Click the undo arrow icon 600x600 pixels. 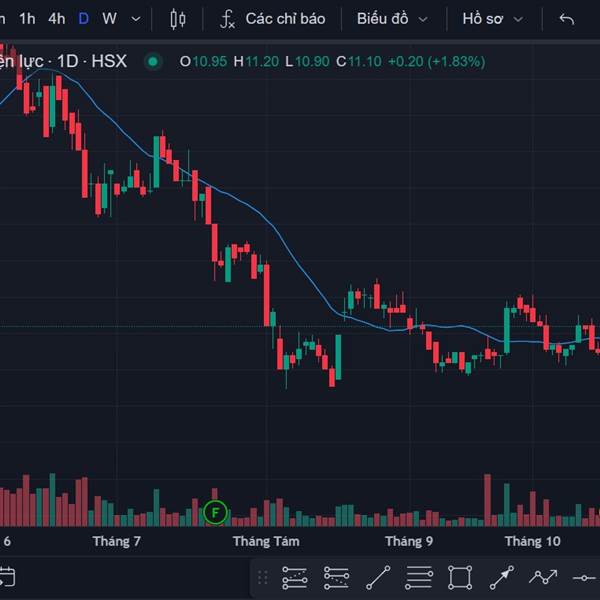[x=567, y=19]
